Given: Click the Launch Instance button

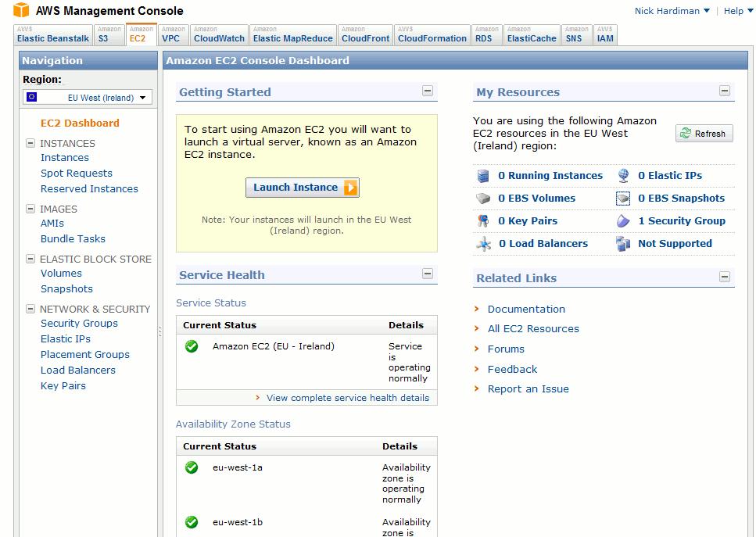Looking at the screenshot, I should pos(303,188).
